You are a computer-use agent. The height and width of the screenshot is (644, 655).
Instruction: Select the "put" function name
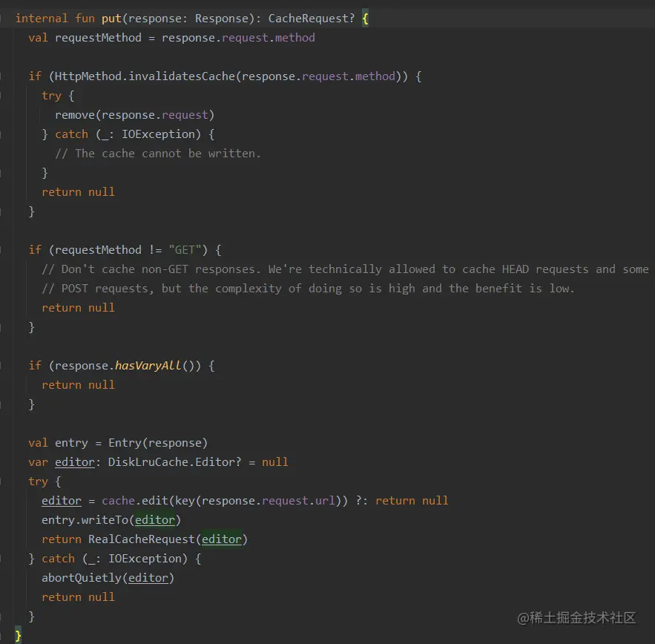(111, 19)
